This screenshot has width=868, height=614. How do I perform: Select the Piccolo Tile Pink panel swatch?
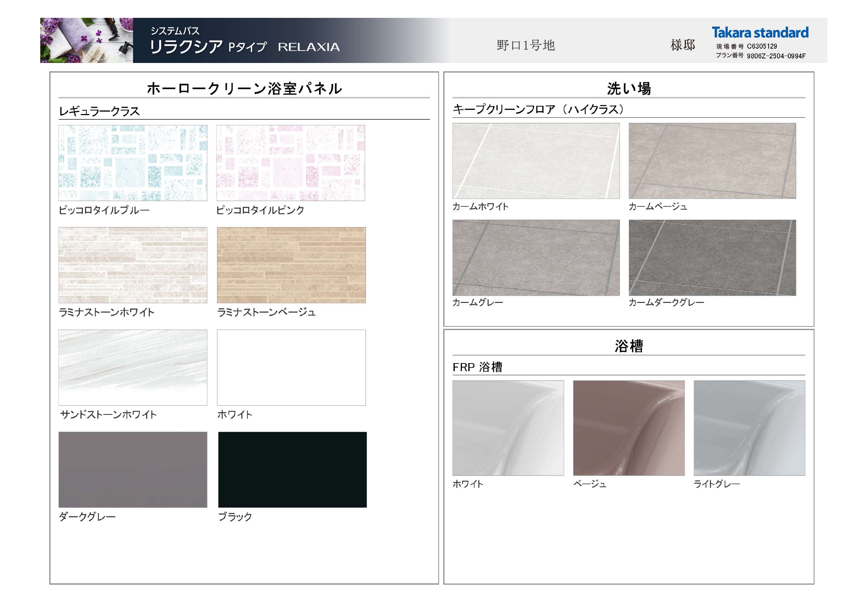pyautogui.click(x=290, y=163)
